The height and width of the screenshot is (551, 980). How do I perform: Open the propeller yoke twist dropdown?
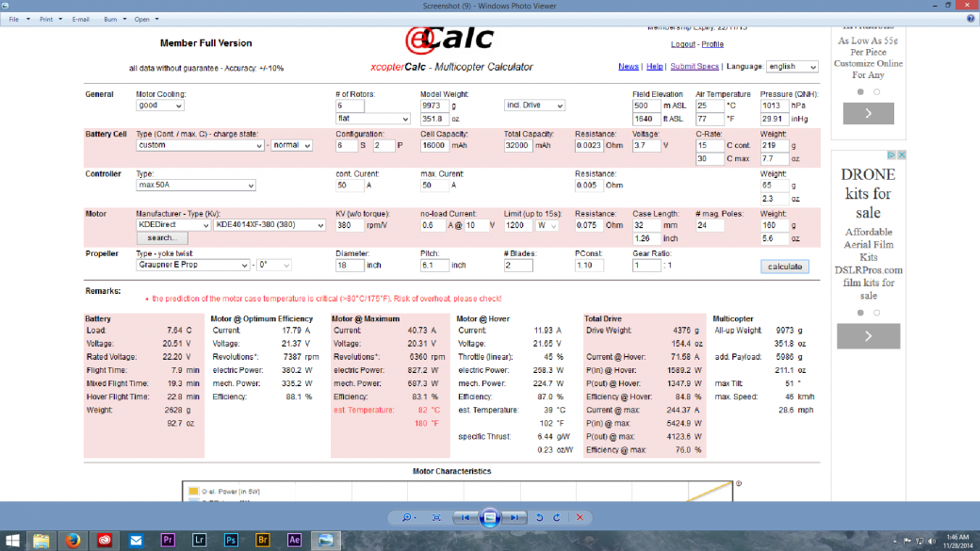coord(274,265)
